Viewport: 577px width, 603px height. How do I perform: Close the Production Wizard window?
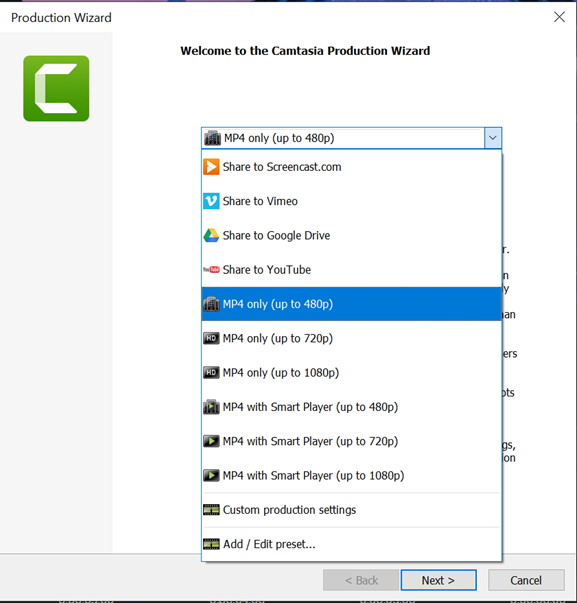click(x=559, y=17)
